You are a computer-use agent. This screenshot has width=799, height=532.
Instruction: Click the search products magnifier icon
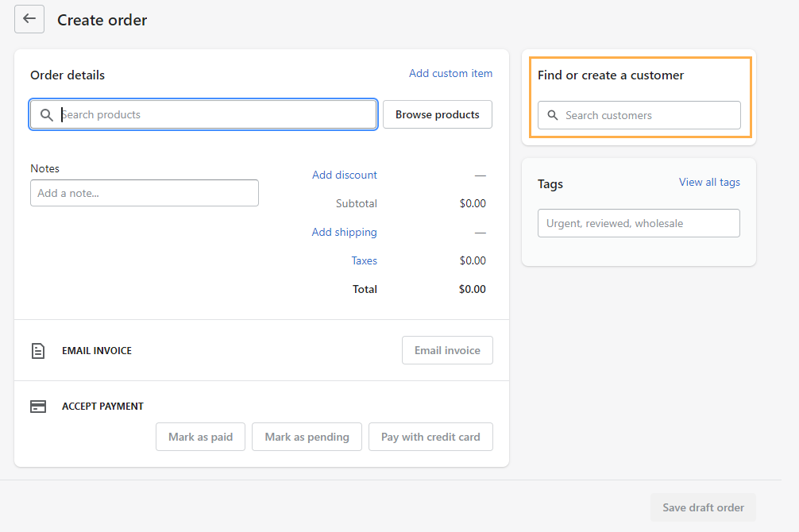[x=47, y=115]
